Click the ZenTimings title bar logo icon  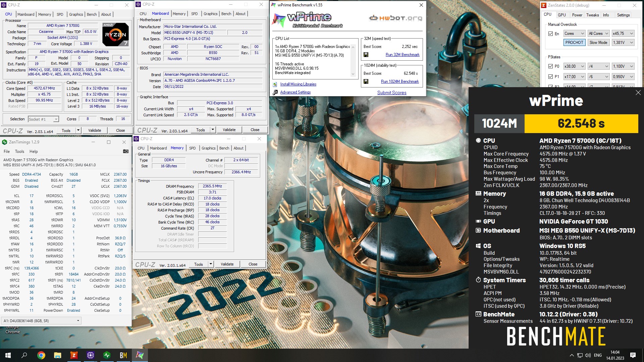(5, 142)
